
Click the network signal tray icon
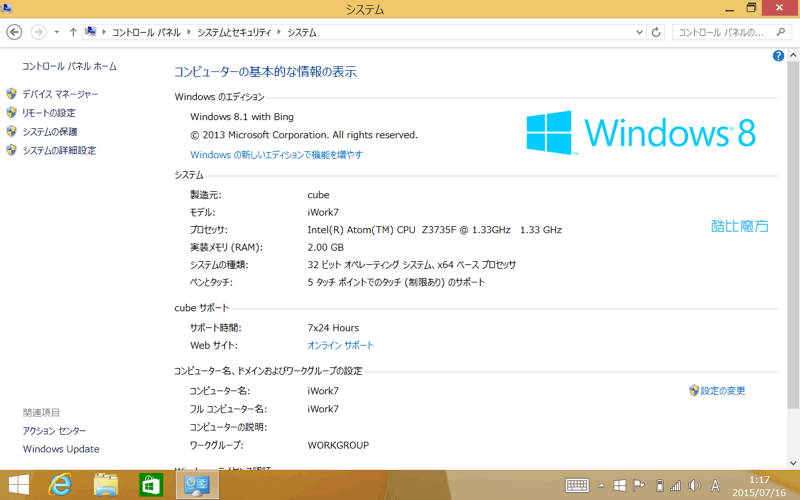[x=675, y=485]
